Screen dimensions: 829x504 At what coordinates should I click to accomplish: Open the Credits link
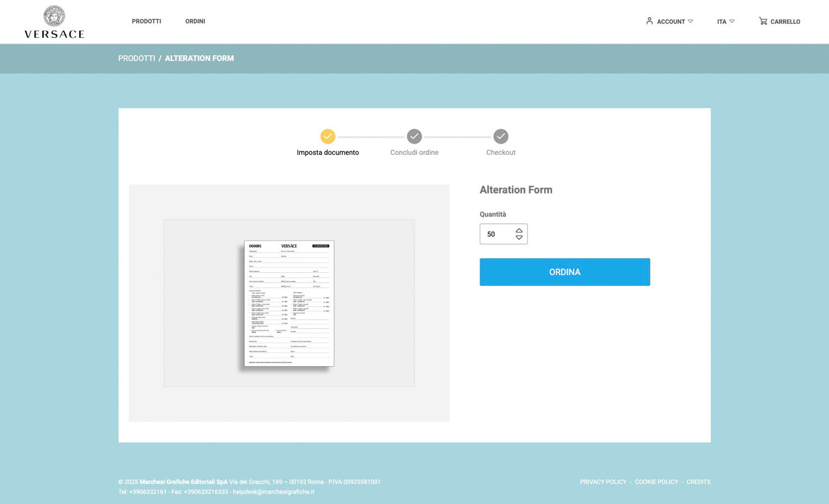[x=699, y=482]
